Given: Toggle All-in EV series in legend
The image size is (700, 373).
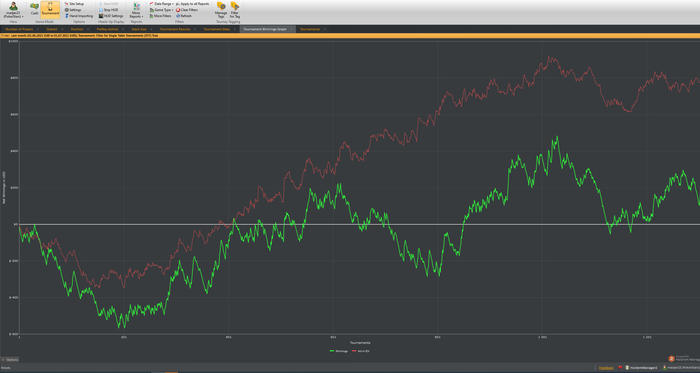Looking at the screenshot, I should tap(361, 351).
